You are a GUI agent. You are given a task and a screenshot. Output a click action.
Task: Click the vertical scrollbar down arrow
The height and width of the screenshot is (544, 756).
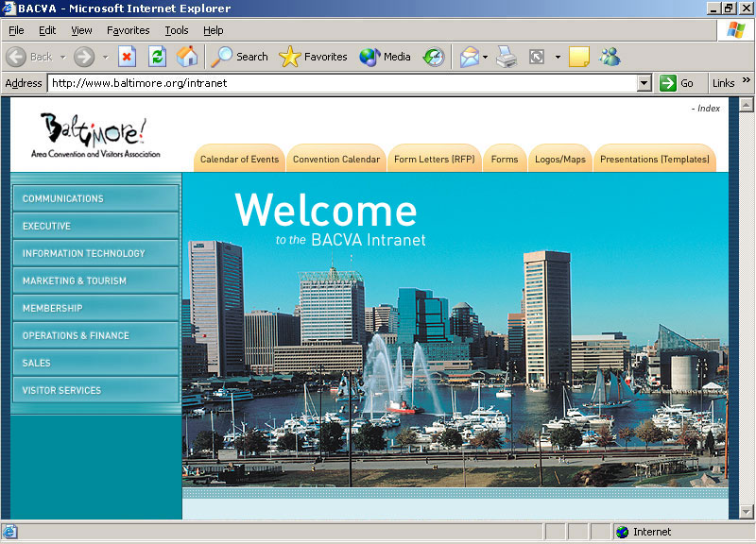pyautogui.click(x=746, y=512)
